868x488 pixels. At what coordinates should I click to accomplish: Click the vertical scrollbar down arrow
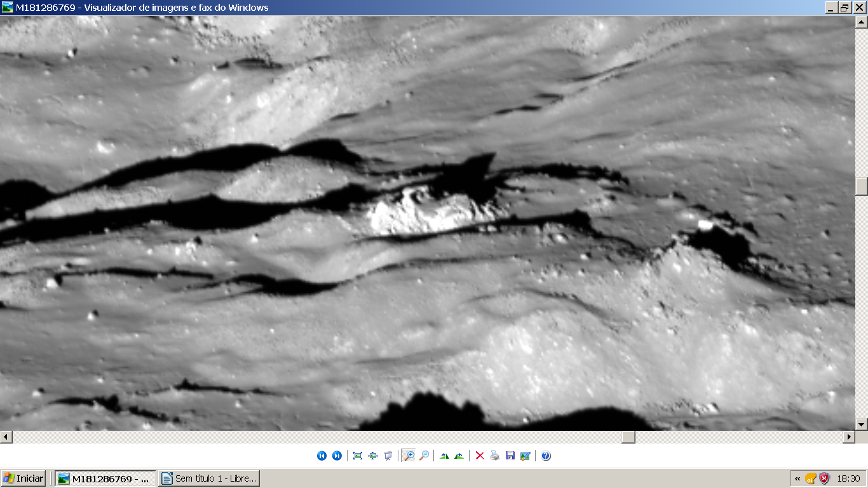pos(862,424)
